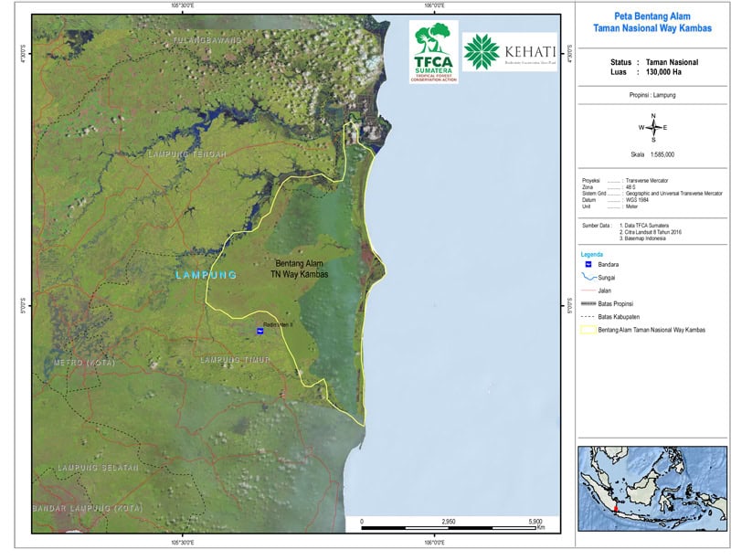Viewport: 731px width, 560px height.
Task: Click the blue Bandara legend symbol
Action: click(588, 263)
